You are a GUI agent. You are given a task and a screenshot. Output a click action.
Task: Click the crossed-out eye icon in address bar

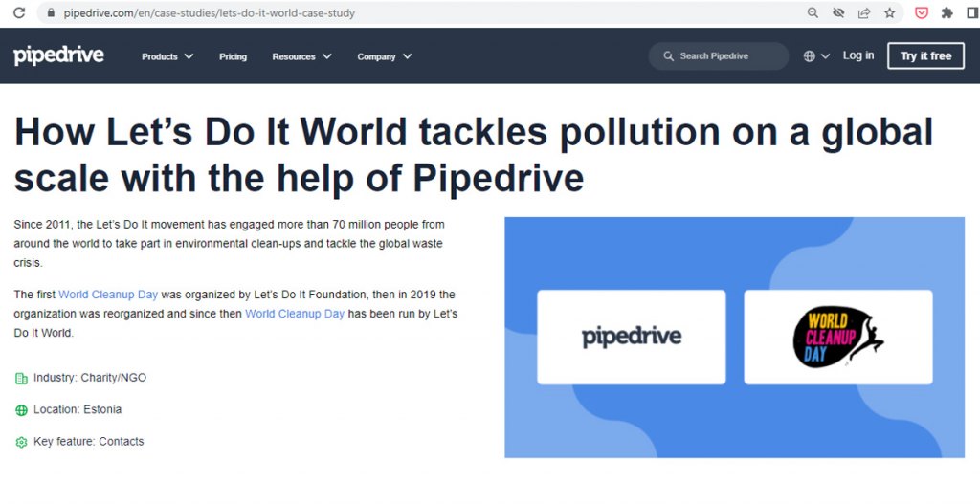coord(838,13)
